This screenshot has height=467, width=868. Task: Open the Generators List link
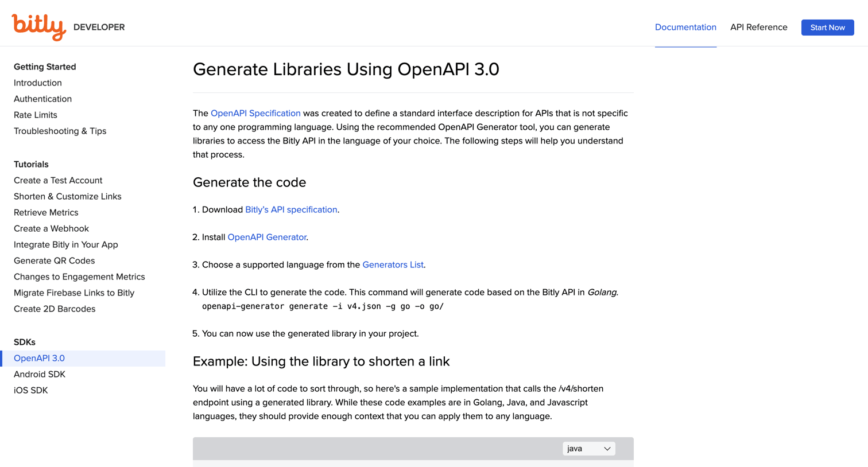[393, 264]
